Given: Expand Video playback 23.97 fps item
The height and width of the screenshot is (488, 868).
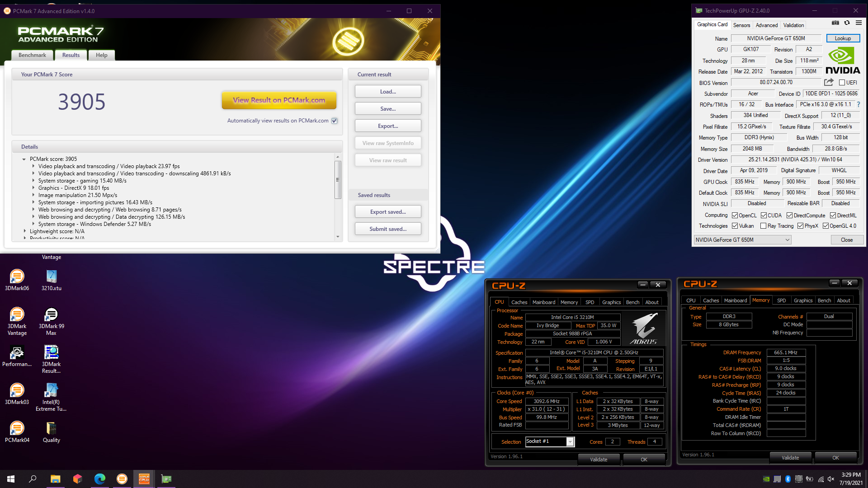Looking at the screenshot, I should [33, 166].
